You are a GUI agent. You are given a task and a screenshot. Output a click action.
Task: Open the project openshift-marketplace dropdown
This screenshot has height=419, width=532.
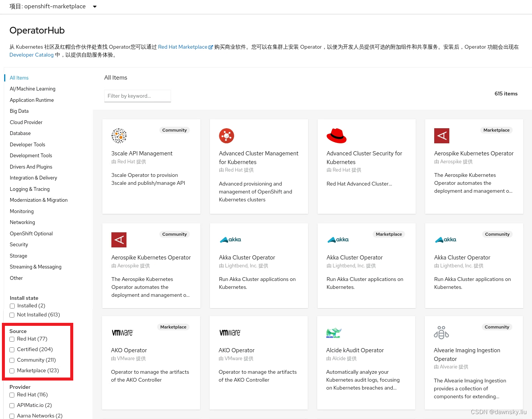pos(53,6)
